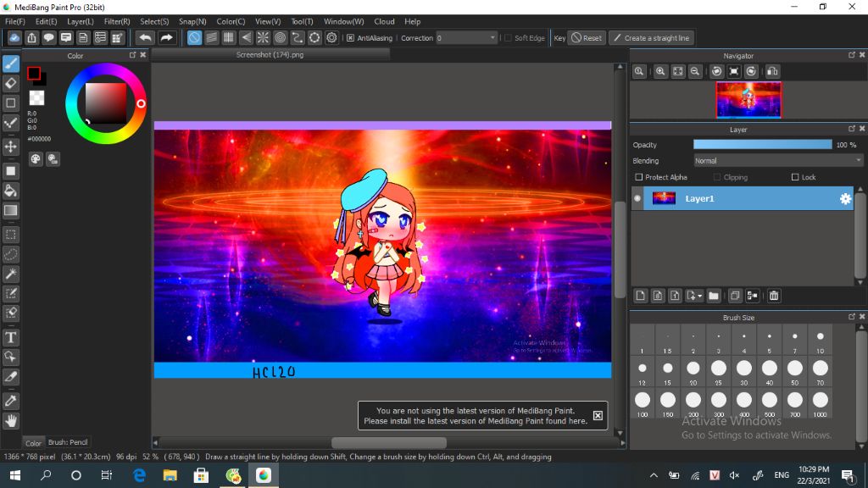The height and width of the screenshot is (488, 868).
Task: Delete layer with trash icon
Action: [774, 296]
